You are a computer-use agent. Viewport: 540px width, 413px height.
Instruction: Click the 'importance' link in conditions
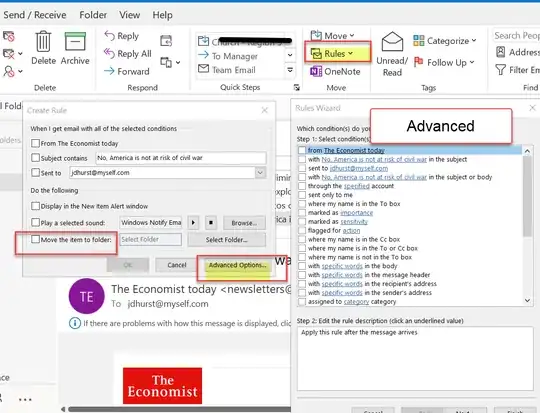(x=356, y=213)
